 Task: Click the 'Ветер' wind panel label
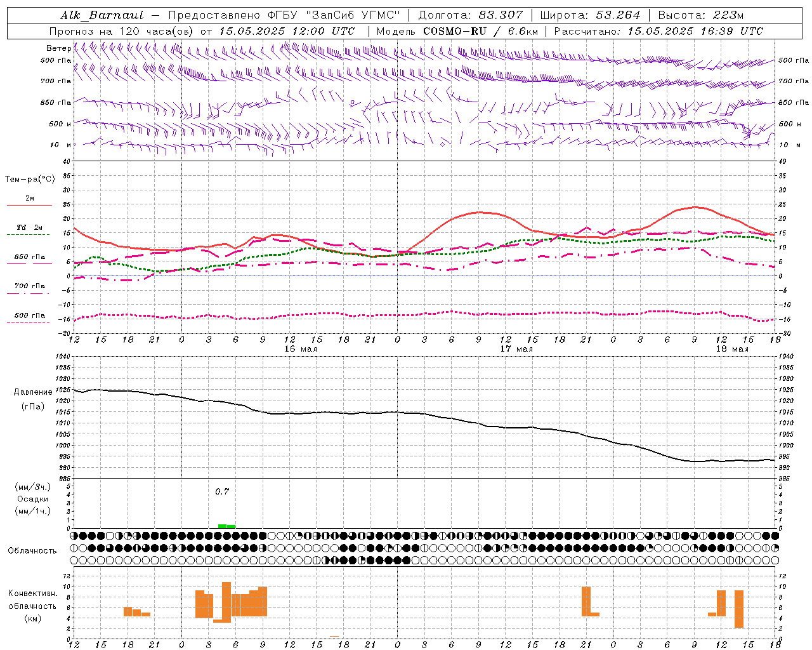(58, 48)
